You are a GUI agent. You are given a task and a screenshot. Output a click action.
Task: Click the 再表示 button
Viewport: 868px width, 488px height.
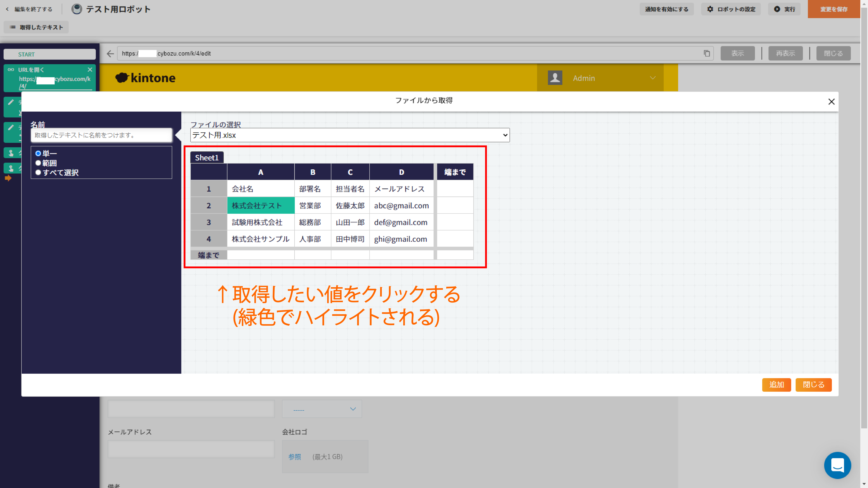tap(785, 54)
